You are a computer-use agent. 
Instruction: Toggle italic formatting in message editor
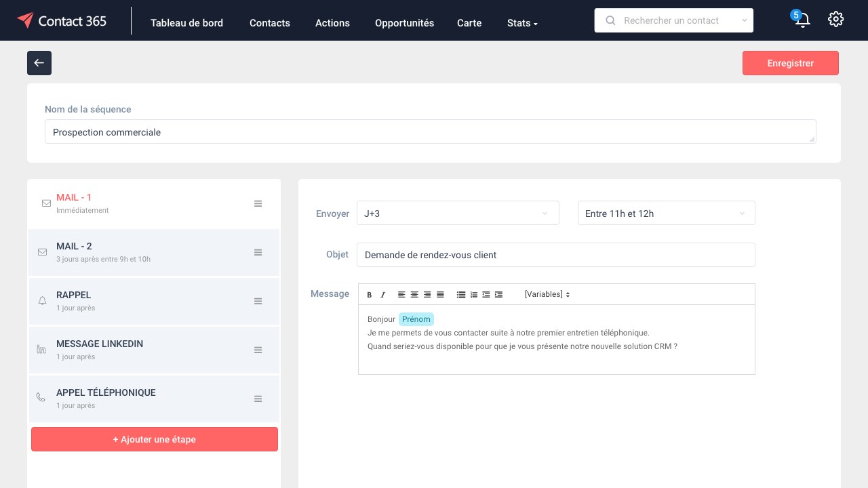382,295
